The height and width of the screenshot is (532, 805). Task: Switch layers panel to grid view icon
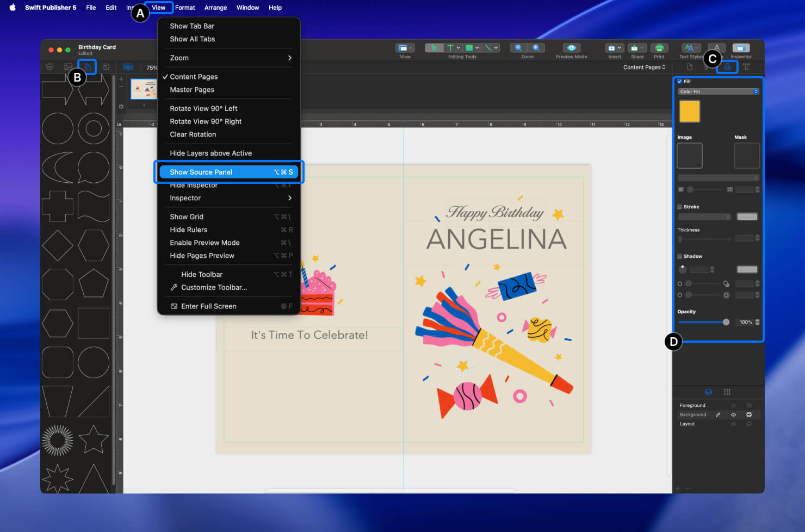[727, 392]
